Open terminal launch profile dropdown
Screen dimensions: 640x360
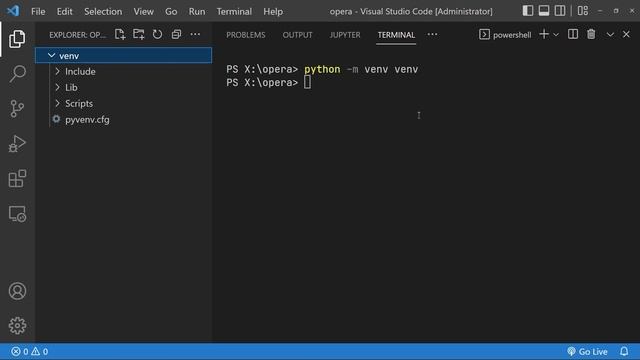pyautogui.click(x=556, y=35)
